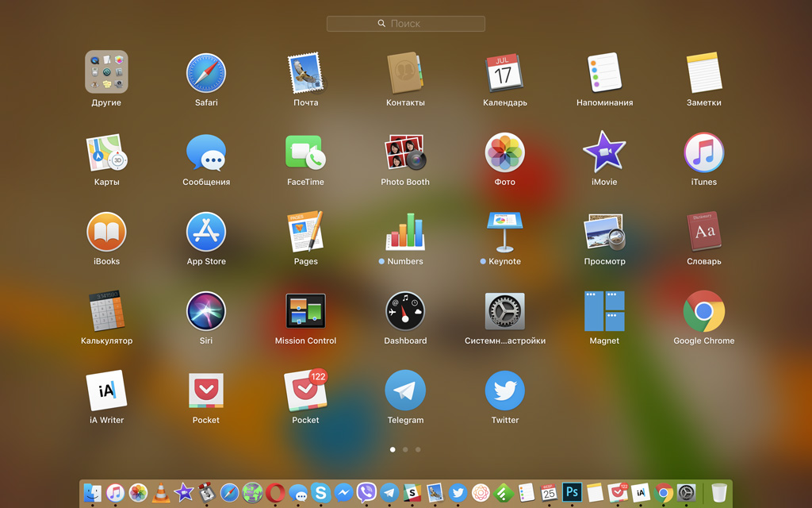Click the Calendar icon in the Dock
The width and height of the screenshot is (812, 508).
(549, 492)
